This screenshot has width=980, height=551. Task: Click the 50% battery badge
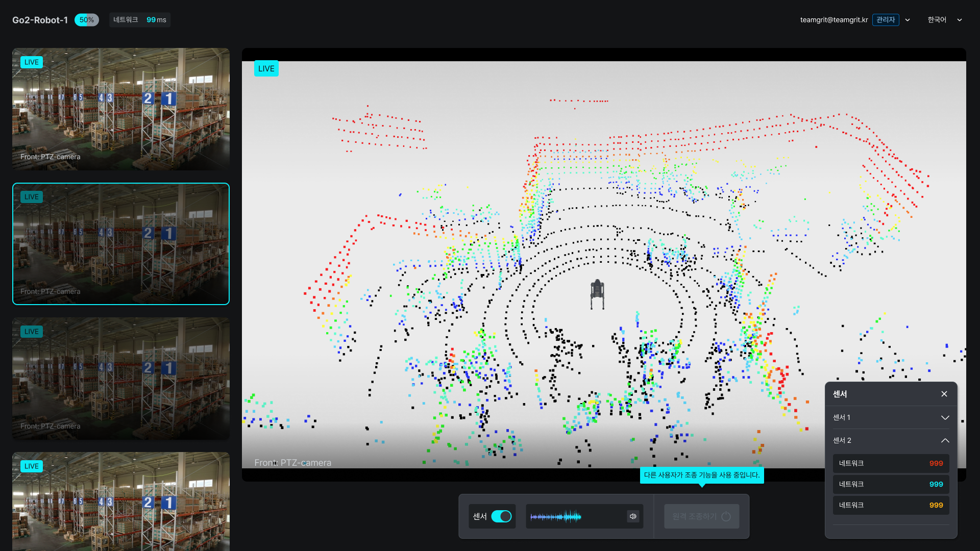coord(86,20)
